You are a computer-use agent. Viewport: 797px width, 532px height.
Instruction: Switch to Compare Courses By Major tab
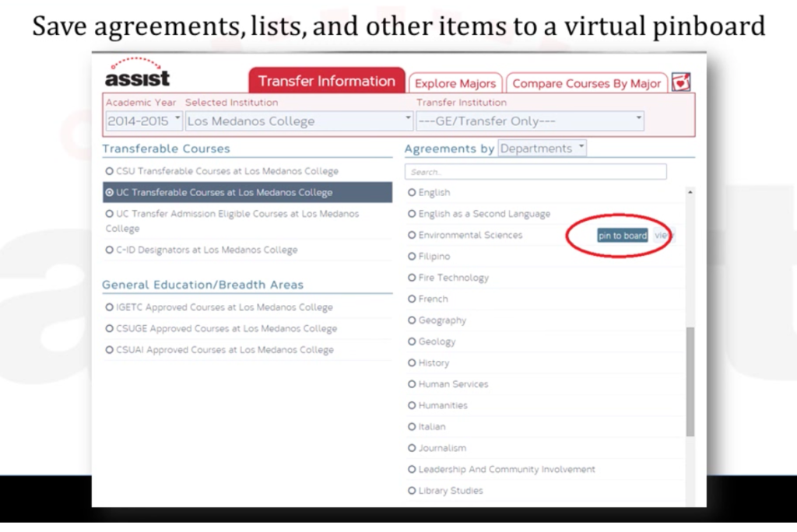click(587, 83)
